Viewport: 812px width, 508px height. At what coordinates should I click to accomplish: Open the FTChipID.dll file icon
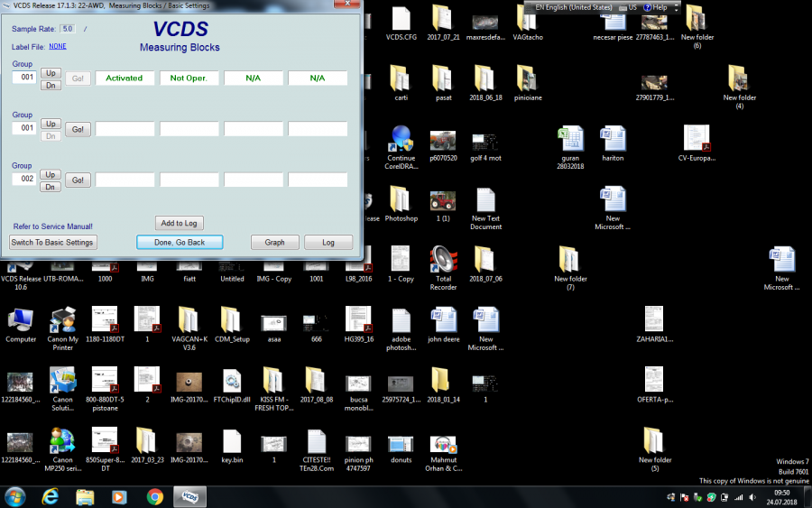[x=231, y=381]
